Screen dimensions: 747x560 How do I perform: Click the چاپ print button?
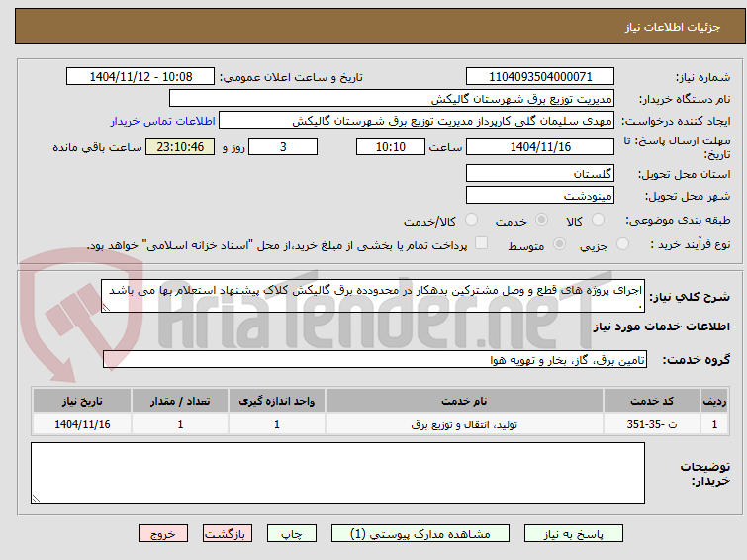pyautogui.click(x=292, y=534)
